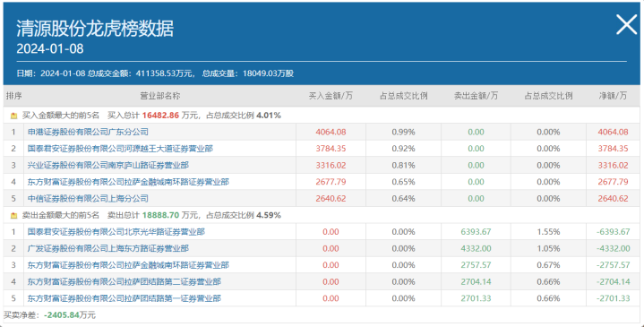Open 广发证券上海东方路证券营业部 link
Viewport: 644px width, 327px height.
[x=108, y=248]
